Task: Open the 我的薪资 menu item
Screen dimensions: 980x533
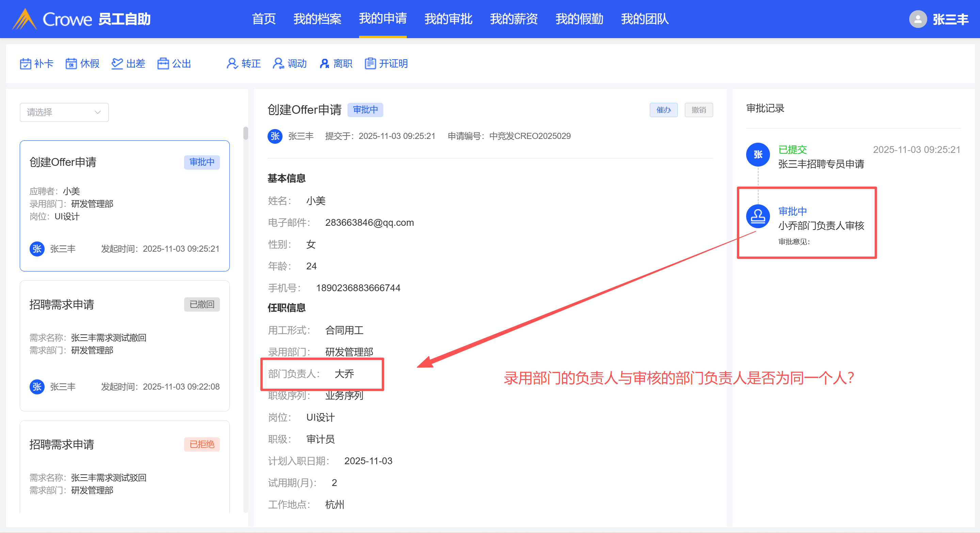Action: 514,19
